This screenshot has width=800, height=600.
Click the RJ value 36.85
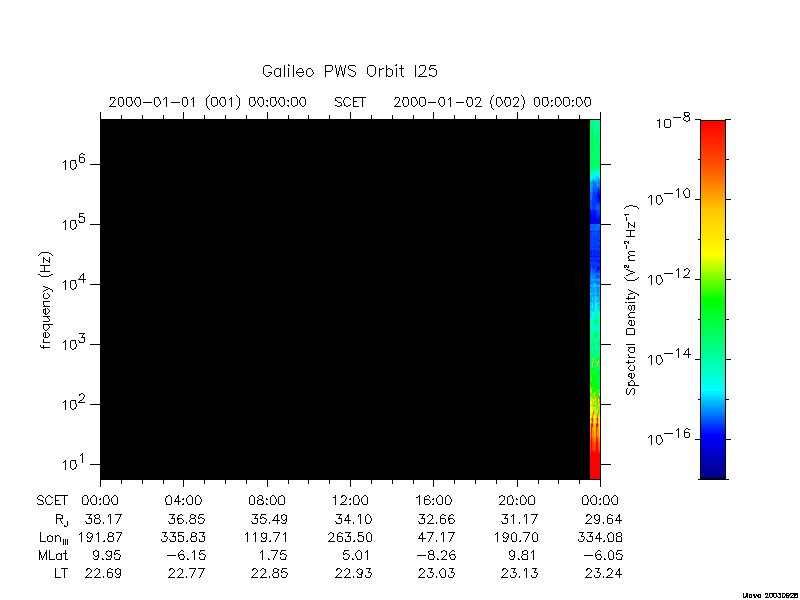[186, 519]
